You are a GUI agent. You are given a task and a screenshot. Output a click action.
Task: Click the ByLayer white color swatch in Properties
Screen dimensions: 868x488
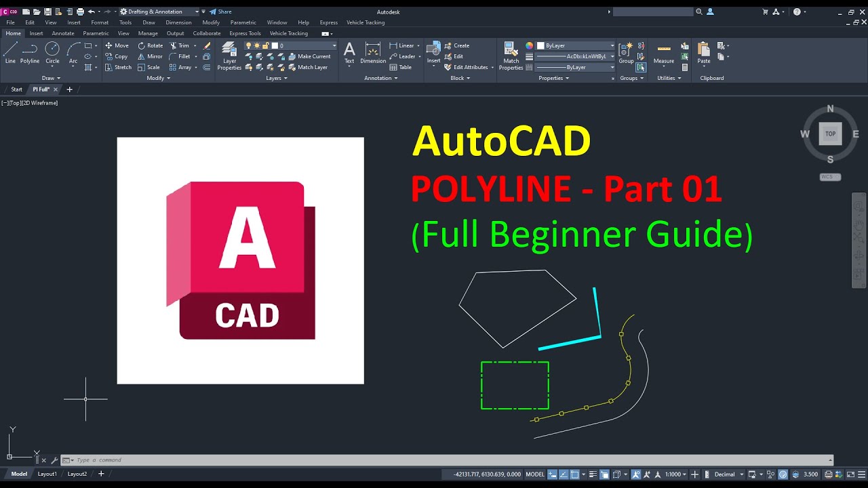pyautogui.click(x=540, y=45)
